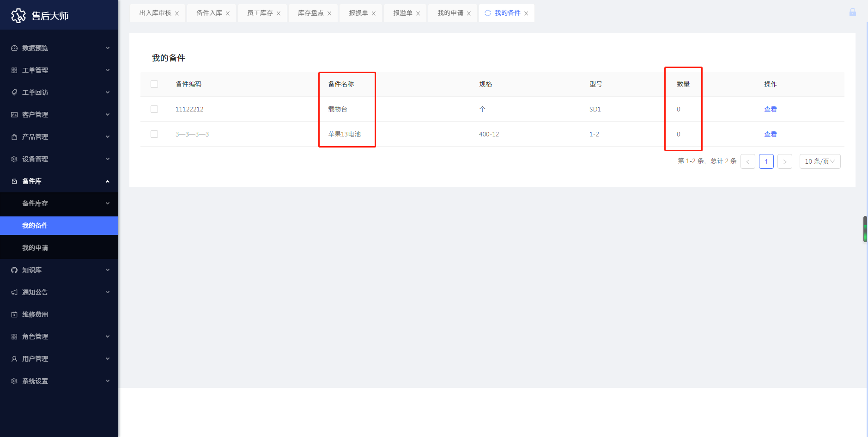Image resolution: width=868 pixels, height=437 pixels.
Task: Click the 工单管理 sidebar icon
Action: point(14,70)
